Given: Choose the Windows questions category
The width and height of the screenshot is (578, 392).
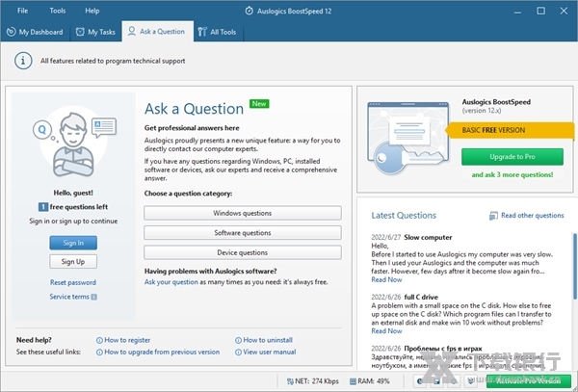Looking at the screenshot, I should click(242, 213).
